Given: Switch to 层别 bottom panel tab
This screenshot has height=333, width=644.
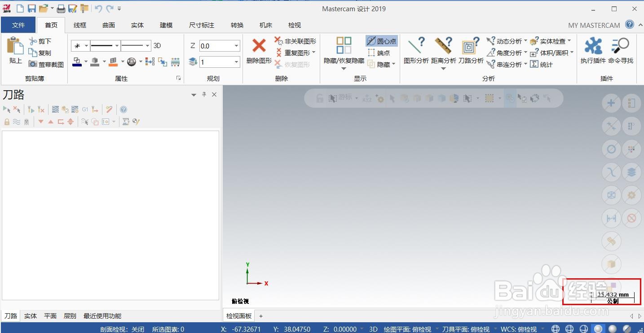Looking at the screenshot, I should coord(70,316).
